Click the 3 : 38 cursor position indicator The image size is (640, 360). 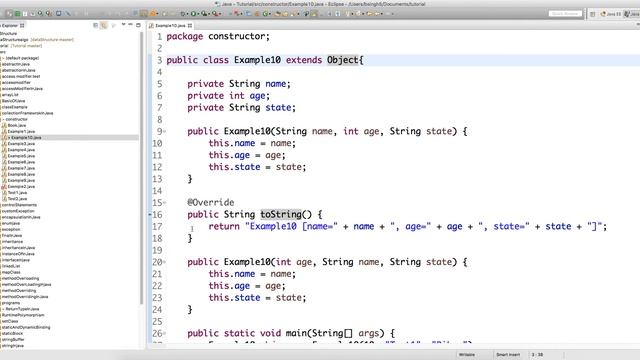[537, 355]
